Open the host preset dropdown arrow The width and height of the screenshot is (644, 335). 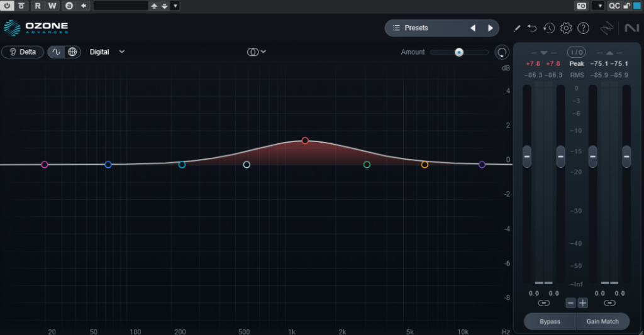[x=175, y=6]
